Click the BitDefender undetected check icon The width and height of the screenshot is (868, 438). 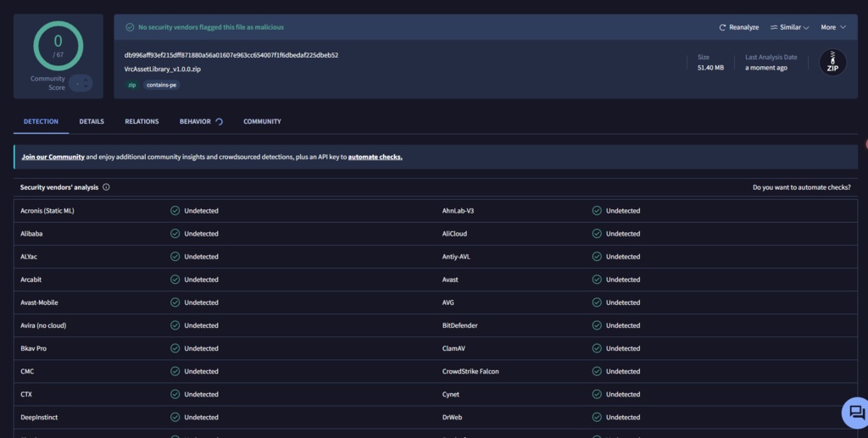click(x=597, y=325)
